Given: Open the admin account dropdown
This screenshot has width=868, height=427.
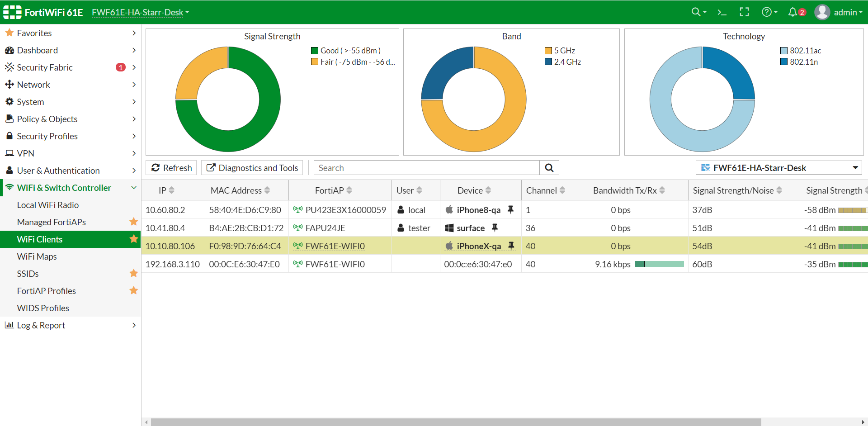Looking at the screenshot, I should point(848,12).
